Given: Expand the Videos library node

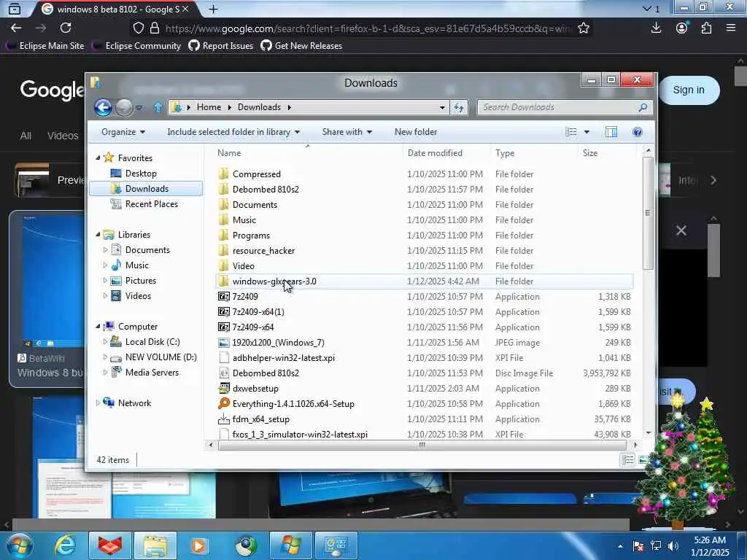Looking at the screenshot, I should 105,296.
